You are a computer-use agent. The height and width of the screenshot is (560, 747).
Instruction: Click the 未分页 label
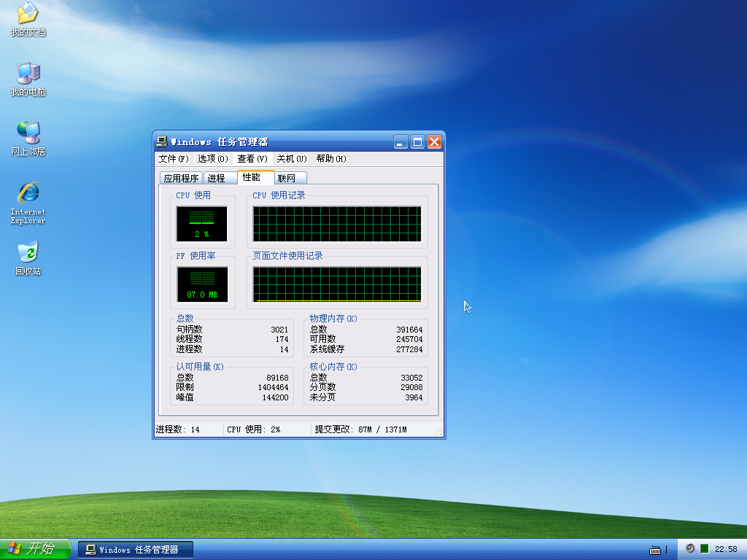point(322,397)
